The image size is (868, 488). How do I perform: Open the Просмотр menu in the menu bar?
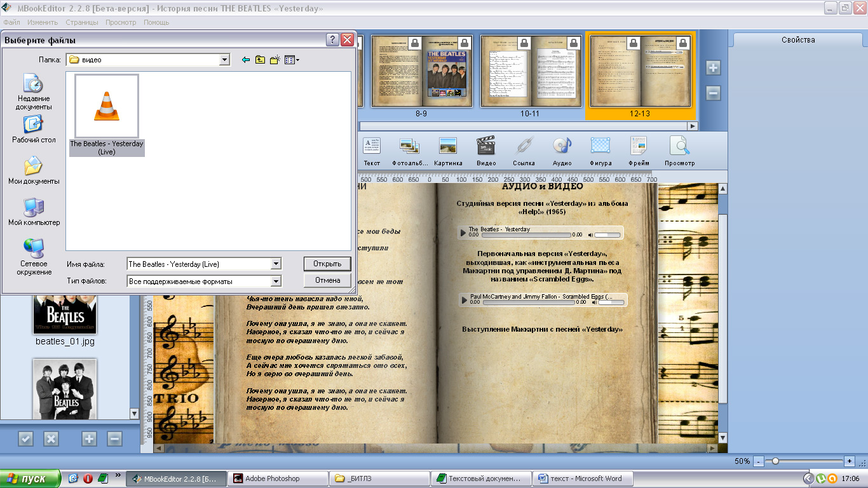(121, 22)
